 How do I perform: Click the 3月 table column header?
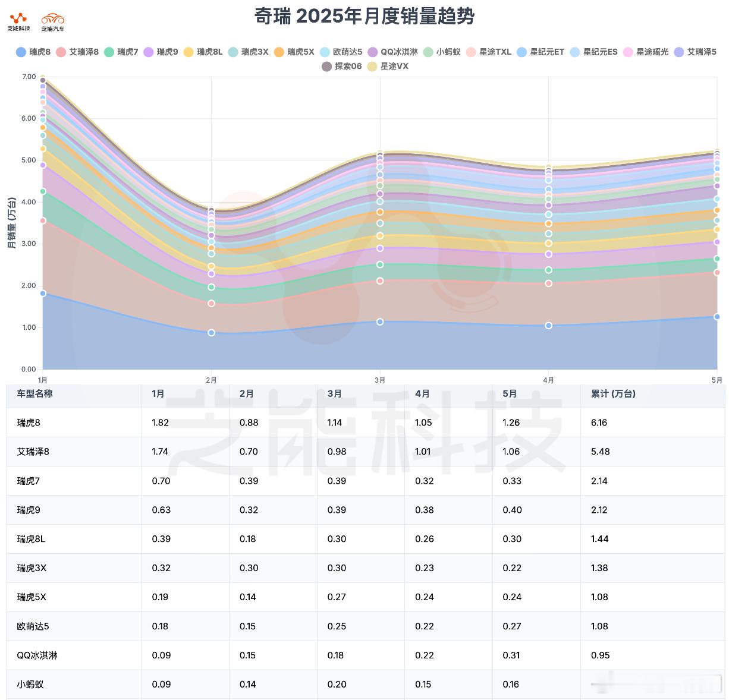click(x=335, y=394)
